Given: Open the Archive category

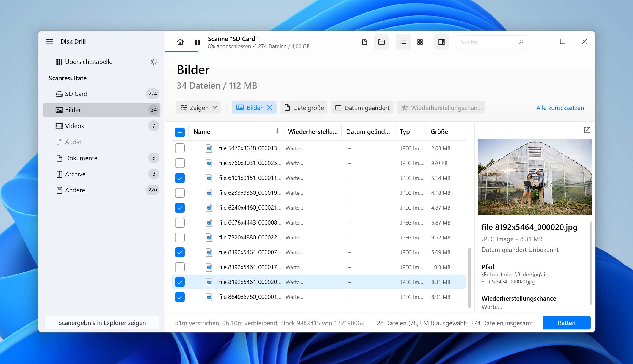Looking at the screenshot, I should point(102,174).
